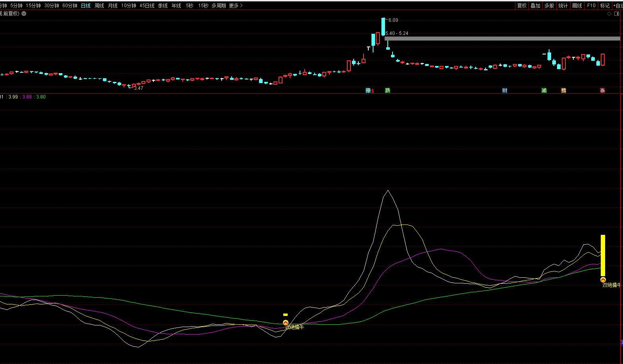Viewport: 623px width, 364px height.
Task: Open the 复权 adjustment options
Action: tap(522, 6)
